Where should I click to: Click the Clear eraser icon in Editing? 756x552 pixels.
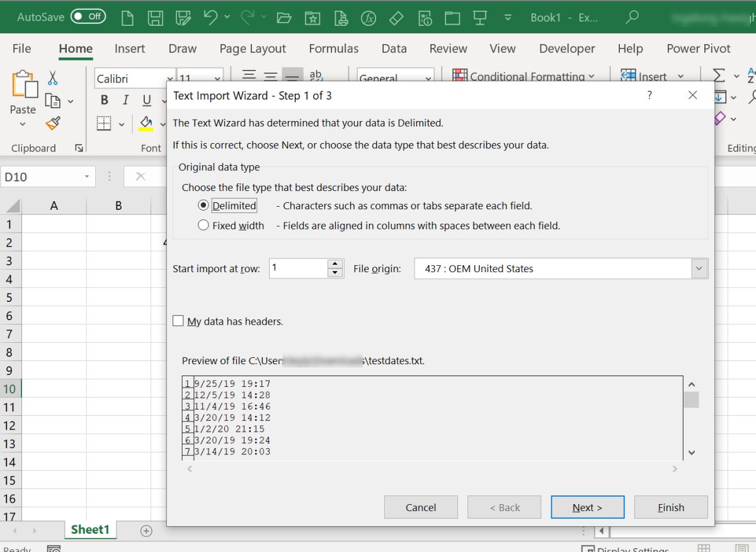719,118
